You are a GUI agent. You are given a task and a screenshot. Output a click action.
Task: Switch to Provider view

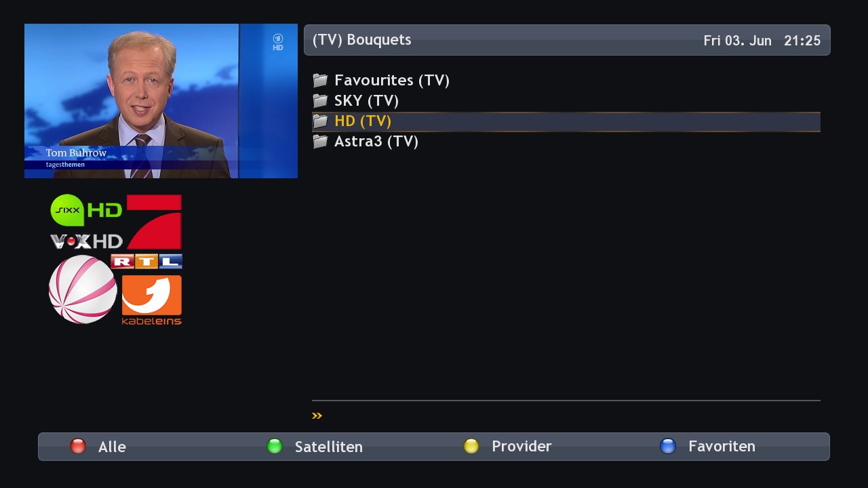click(x=521, y=447)
